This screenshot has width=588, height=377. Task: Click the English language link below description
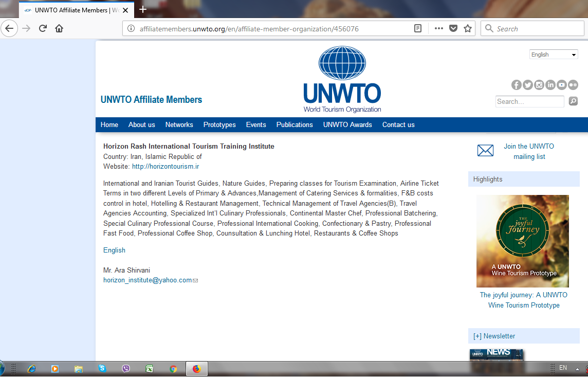coord(115,250)
